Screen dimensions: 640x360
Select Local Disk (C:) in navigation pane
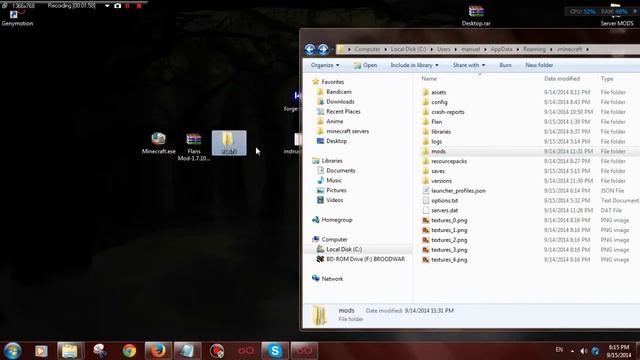(340, 249)
